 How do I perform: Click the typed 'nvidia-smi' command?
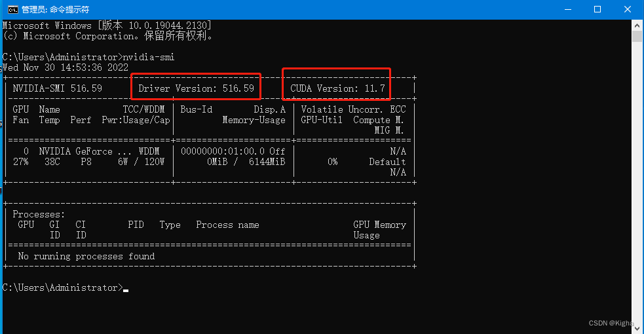(x=149, y=57)
